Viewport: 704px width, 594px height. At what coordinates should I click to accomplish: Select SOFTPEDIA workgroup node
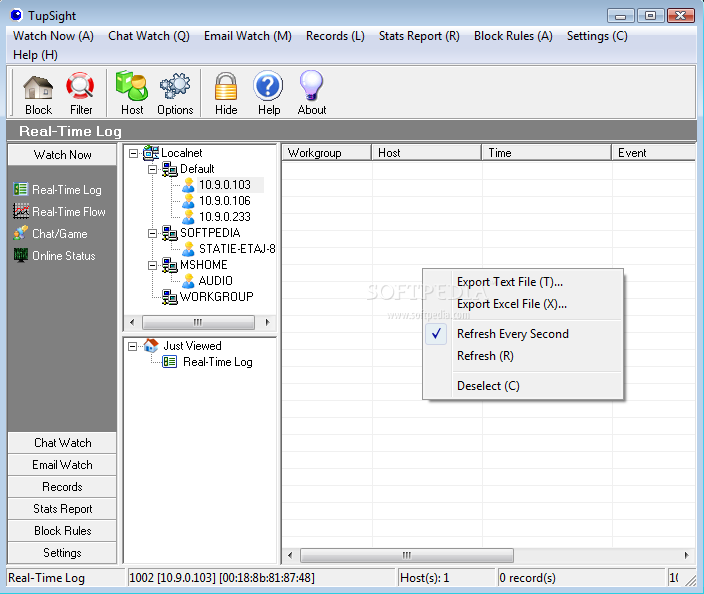[x=201, y=233]
